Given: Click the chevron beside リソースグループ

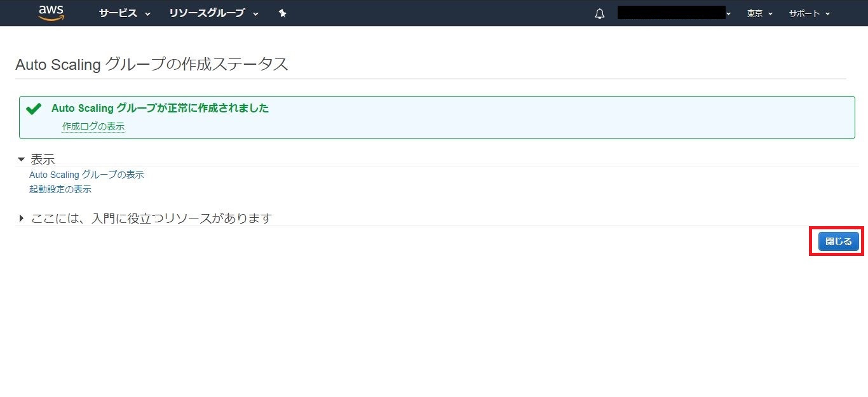Looking at the screenshot, I should click(255, 14).
